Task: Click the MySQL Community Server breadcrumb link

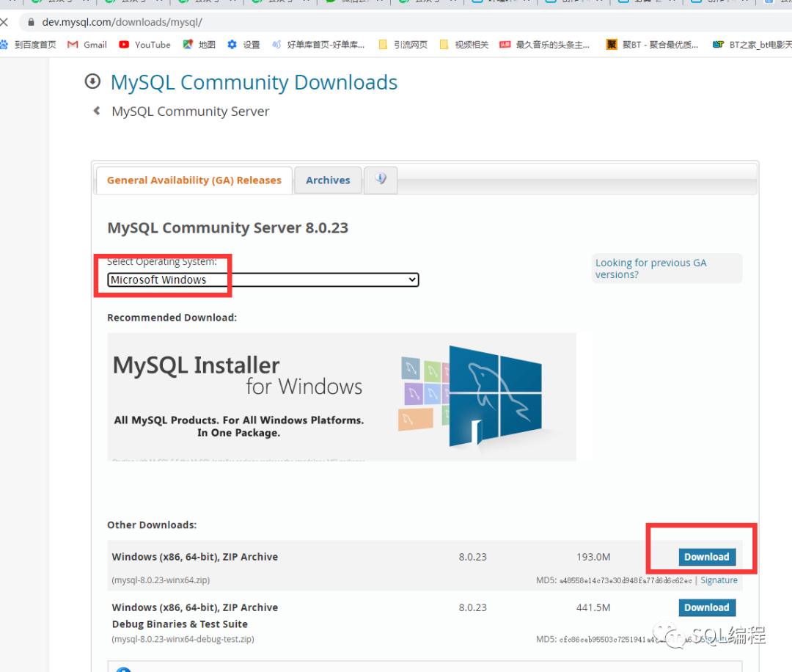Action: coord(191,112)
